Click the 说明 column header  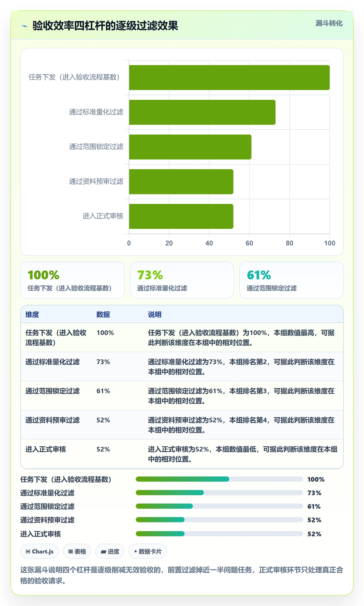[155, 314]
